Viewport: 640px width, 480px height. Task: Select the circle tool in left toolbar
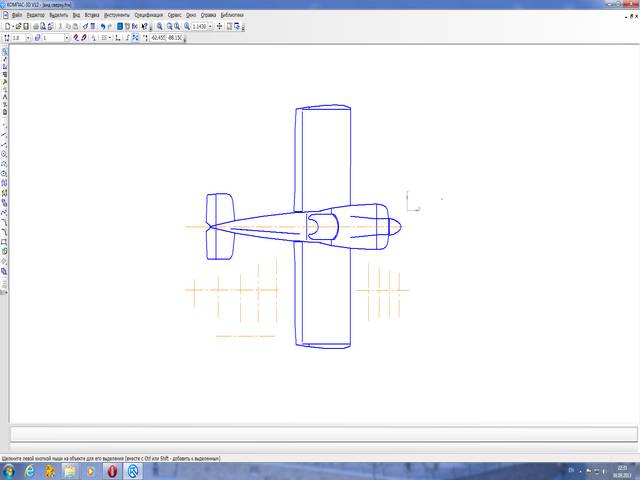click(x=5, y=153)
